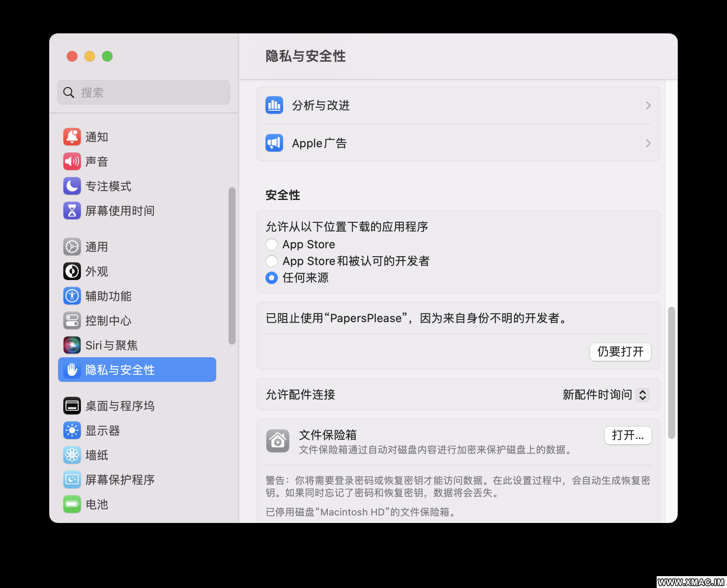Click the 搜索 search field
This screenshot has width=727, height=588.
tap(144, 92)
